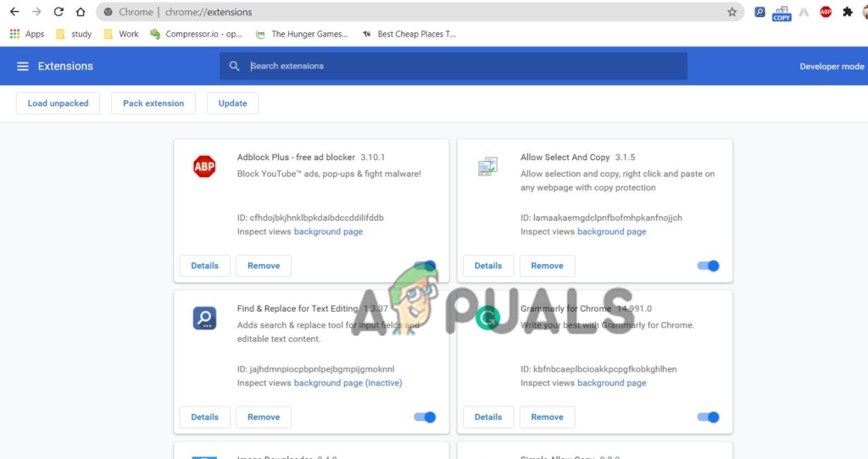Click Adblock Plus ID cfhdojbkjhnklbpkdaibdccddilifddb
Screen dimensions: 868x459
click(310, 218)
